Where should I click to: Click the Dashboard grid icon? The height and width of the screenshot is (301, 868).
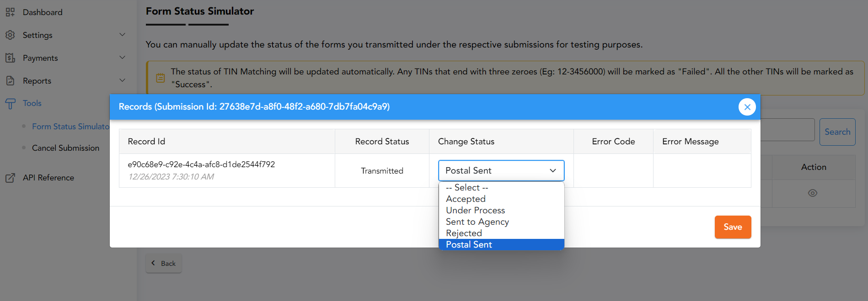tap(10, 12)
